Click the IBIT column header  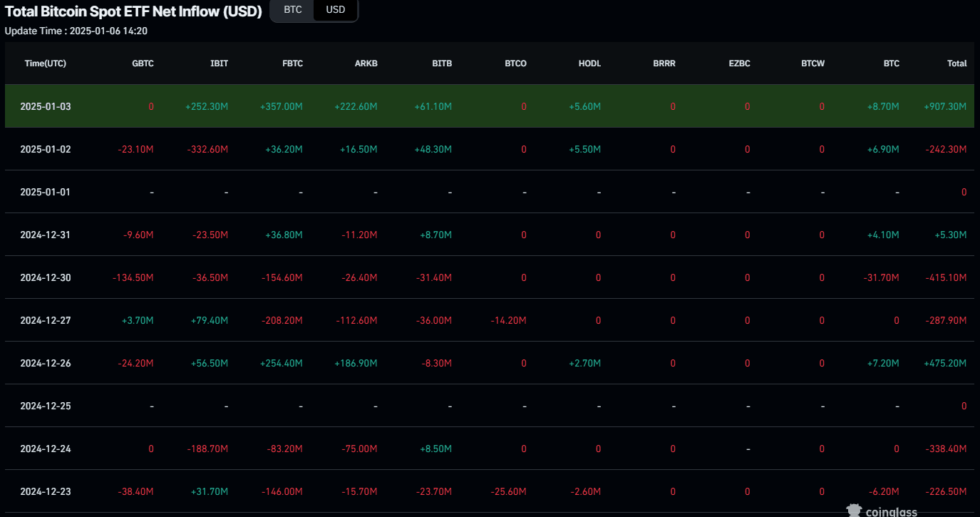pos(219,63)
